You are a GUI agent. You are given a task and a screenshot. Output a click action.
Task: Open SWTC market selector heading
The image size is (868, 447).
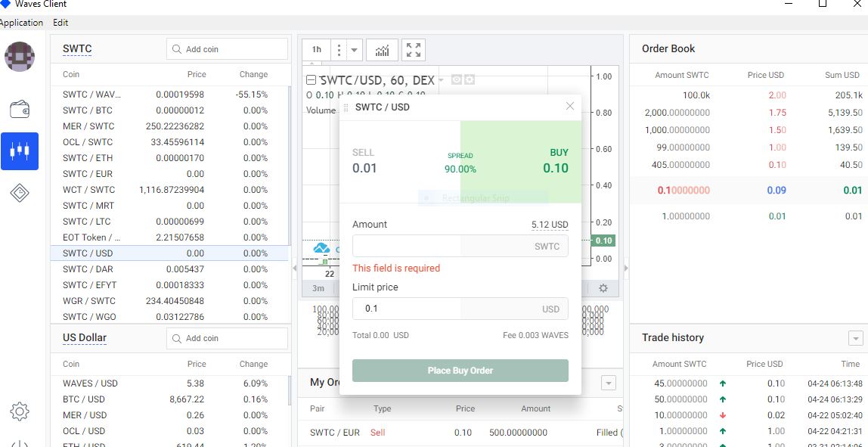tap(77, 48)
